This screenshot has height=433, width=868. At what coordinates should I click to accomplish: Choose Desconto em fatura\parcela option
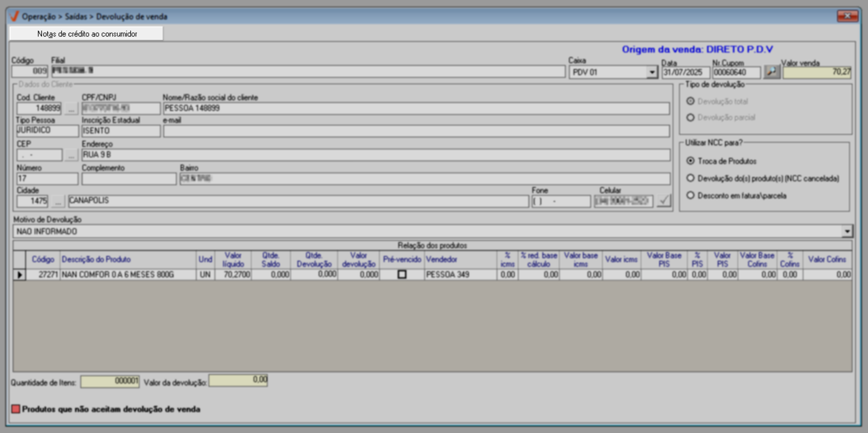[691, 195]
